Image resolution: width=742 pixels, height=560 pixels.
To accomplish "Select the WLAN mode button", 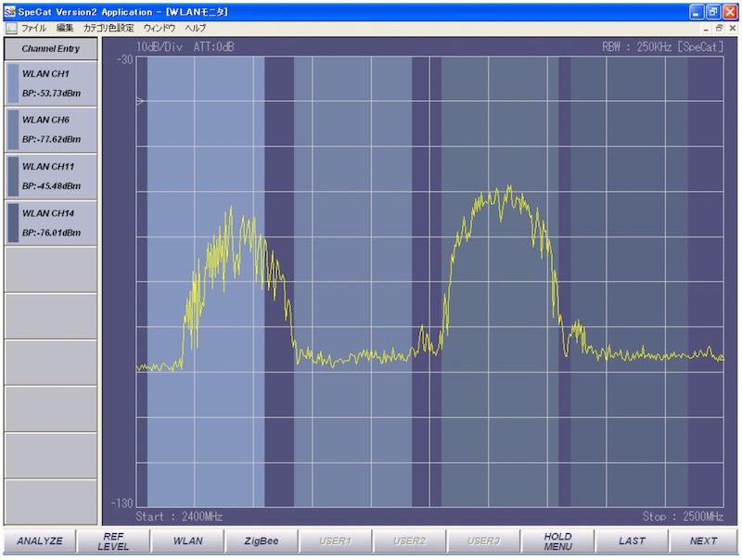I will [x=188, y=541].
